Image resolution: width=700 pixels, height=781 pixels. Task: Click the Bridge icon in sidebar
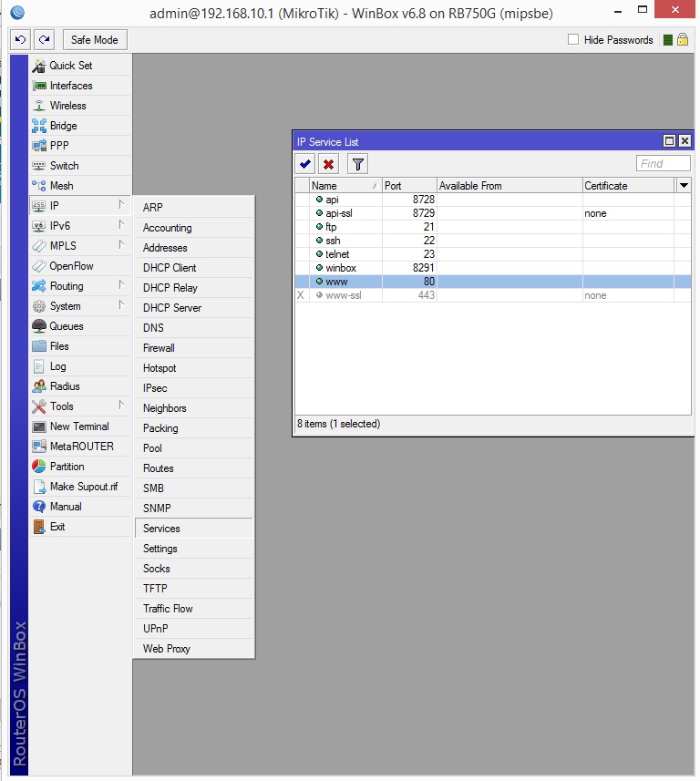pos(39,126)
